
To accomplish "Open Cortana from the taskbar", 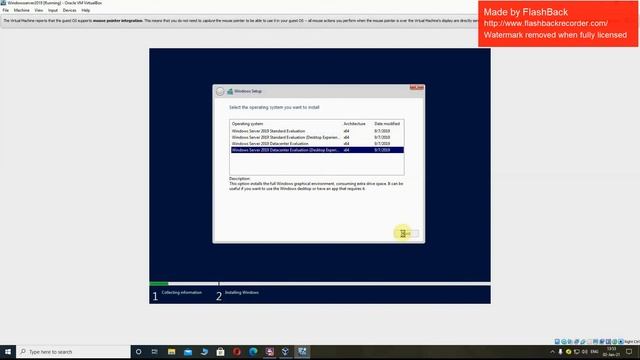I will point(138,352).
